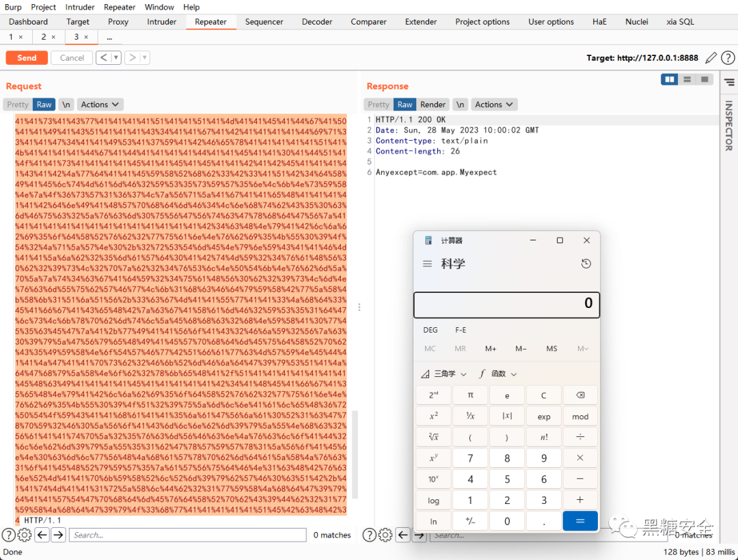
Task: Open request search help icon
Action: 8,535
